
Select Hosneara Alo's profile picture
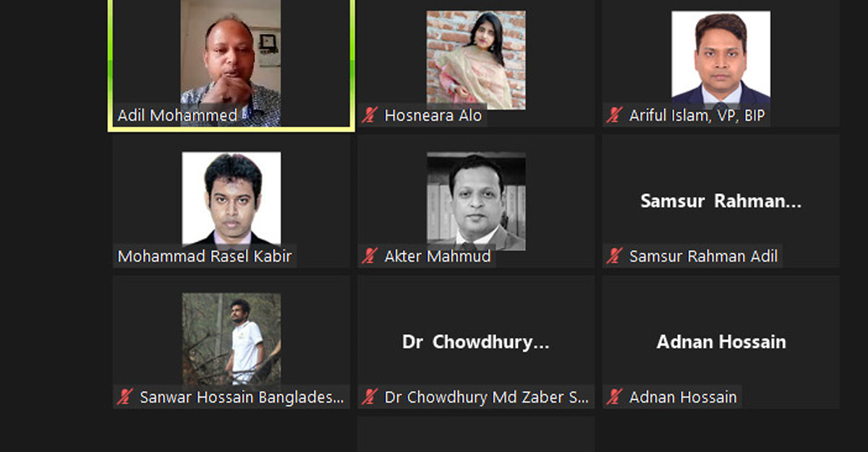(x=476, y=59)
